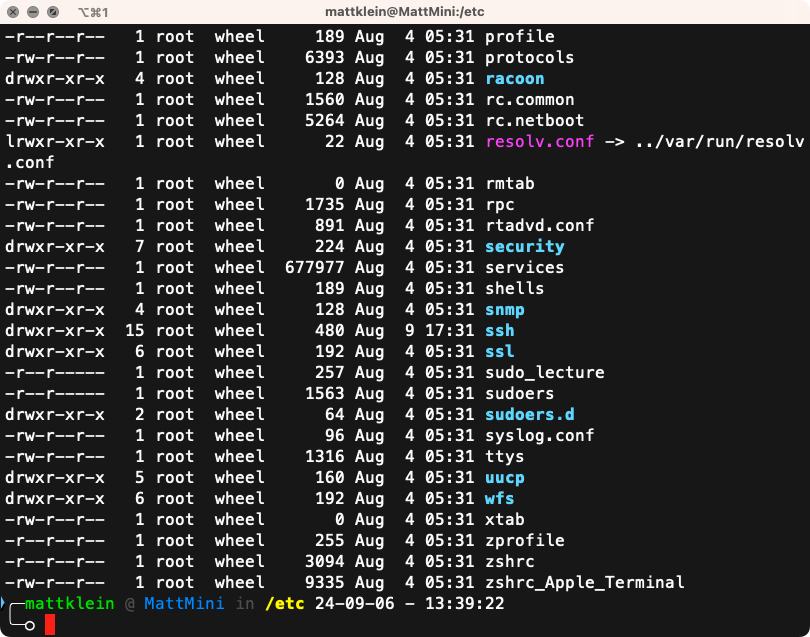Click the wfs directory entry

(x=499, y=498)
